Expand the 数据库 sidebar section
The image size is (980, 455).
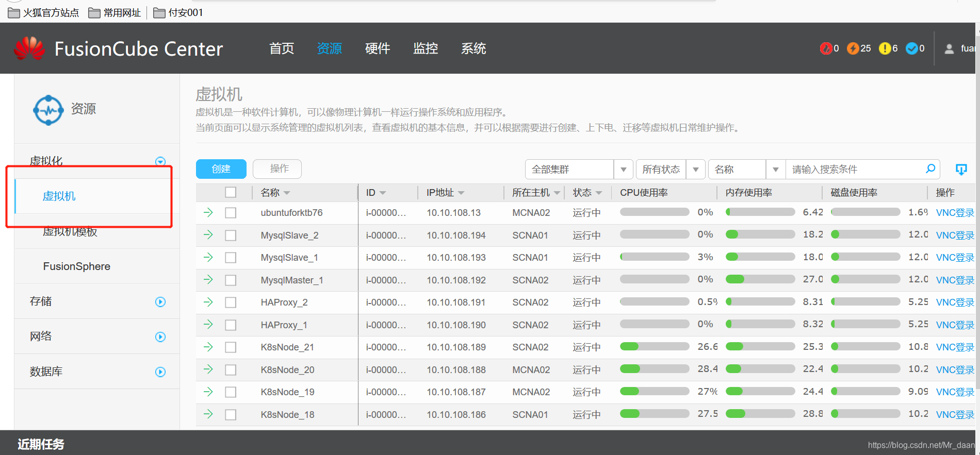[160, 372]
